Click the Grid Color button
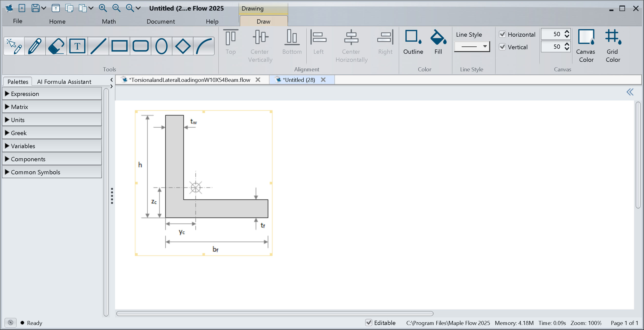Screen dimensions: 644x330 coord(612,45)
